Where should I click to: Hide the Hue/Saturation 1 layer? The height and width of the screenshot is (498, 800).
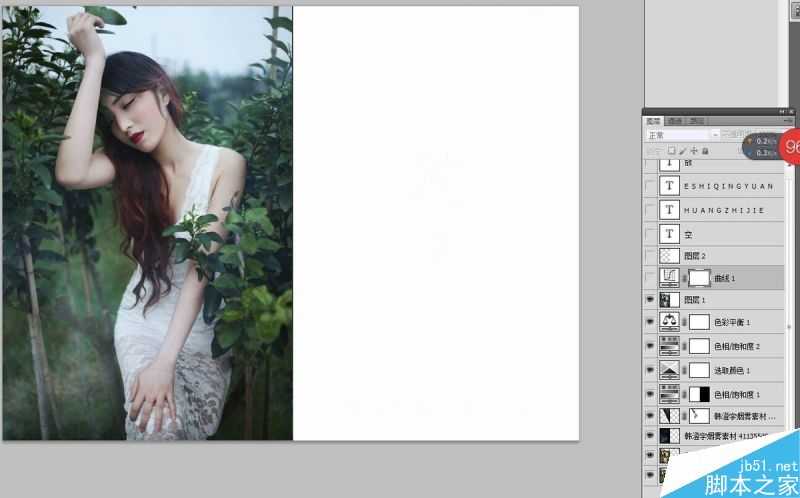(x=650, y=394)
